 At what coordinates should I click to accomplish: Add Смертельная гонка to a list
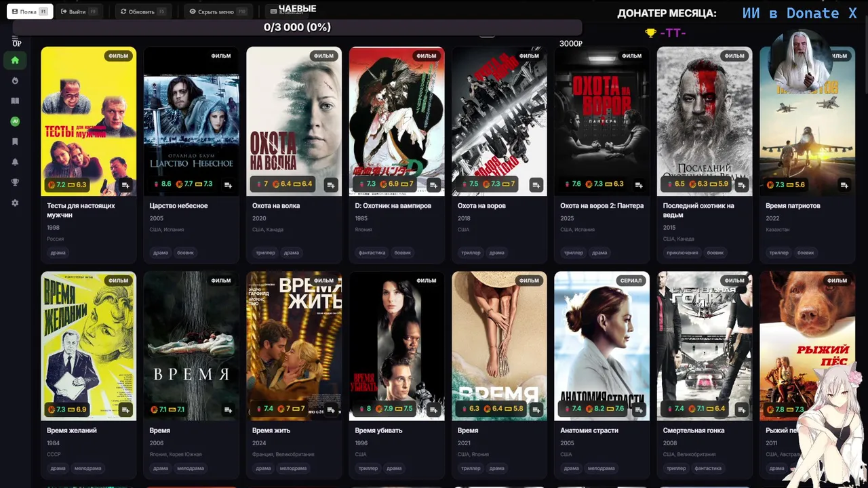(742, 410)
